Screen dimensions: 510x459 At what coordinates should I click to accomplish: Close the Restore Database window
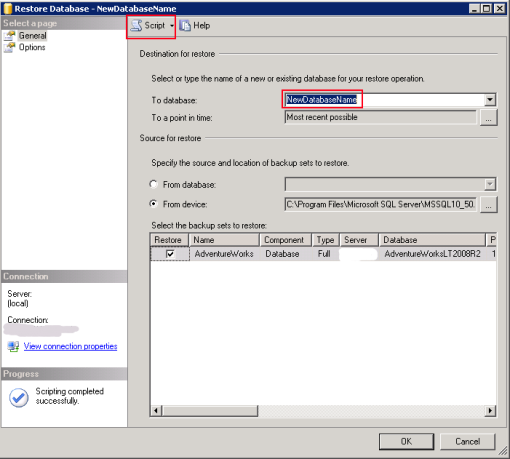coord(500,8)
